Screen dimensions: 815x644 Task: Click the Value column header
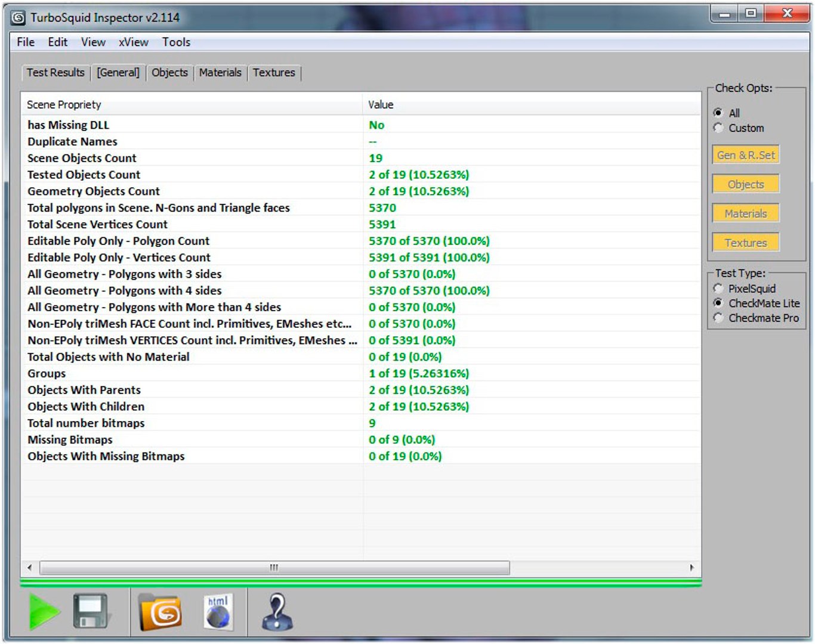pyautogui.click(x=532, y=104)
